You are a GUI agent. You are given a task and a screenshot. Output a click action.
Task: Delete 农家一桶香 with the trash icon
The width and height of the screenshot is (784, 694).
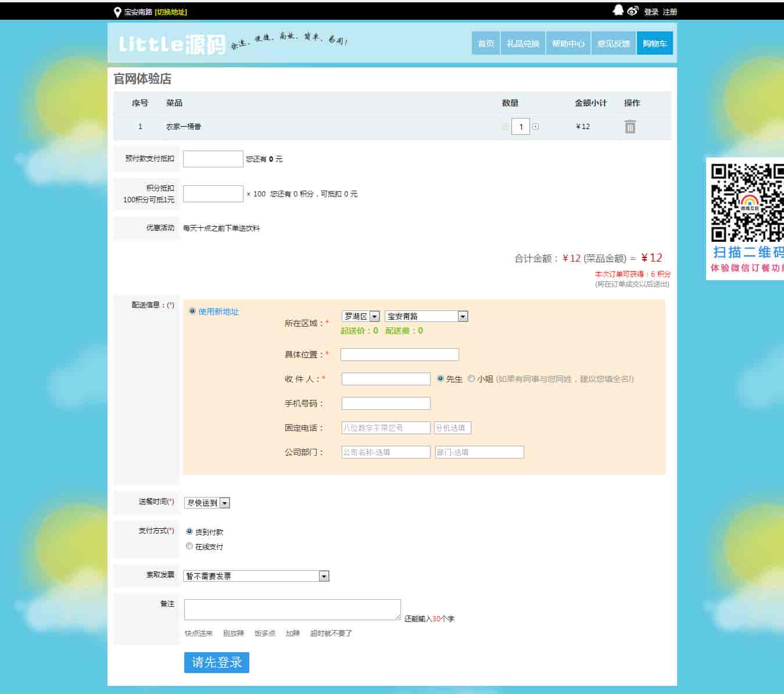click(630, 127)
